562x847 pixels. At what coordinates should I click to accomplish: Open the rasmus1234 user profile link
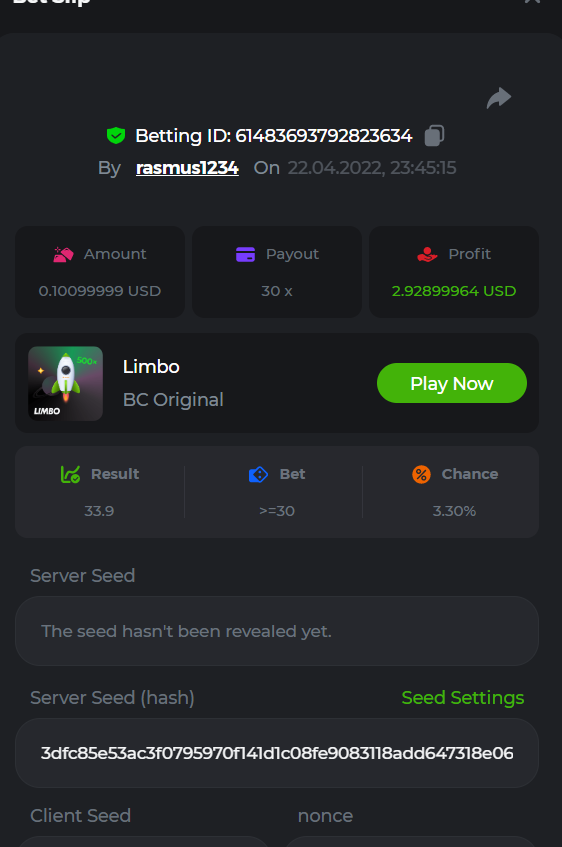pos(187,168)
